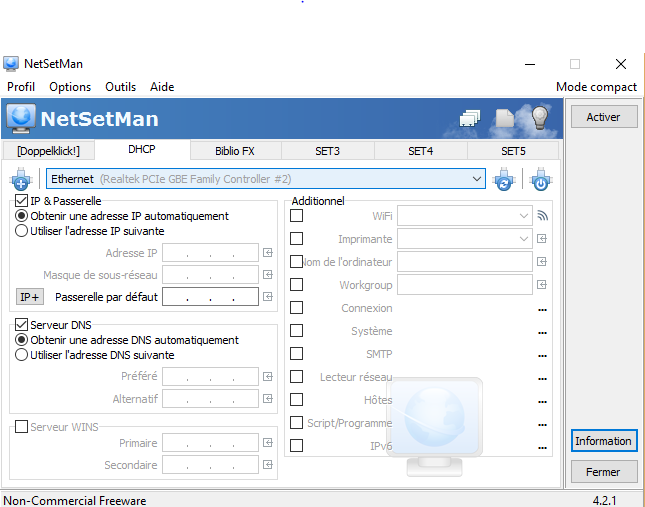Enable Nom de l'ordinateur checkbox
Screen dimensions: 645x507
coord(297,262)
